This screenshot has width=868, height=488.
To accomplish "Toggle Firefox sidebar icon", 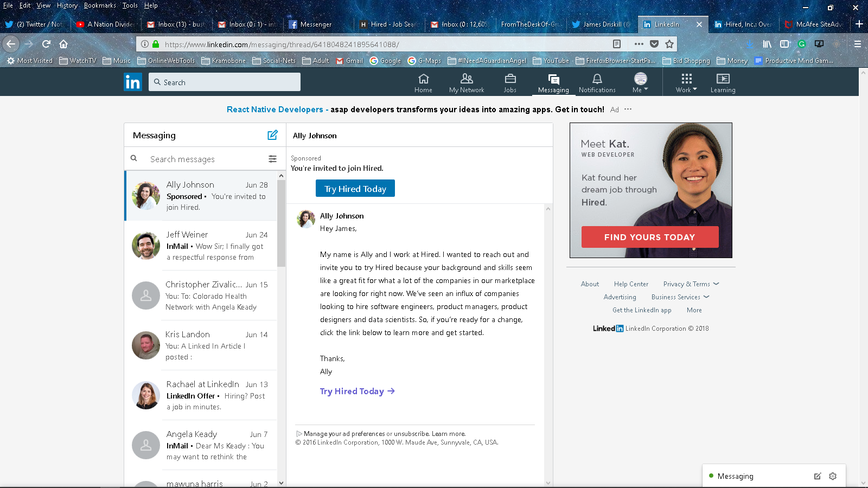I will (x=784, y=44).
